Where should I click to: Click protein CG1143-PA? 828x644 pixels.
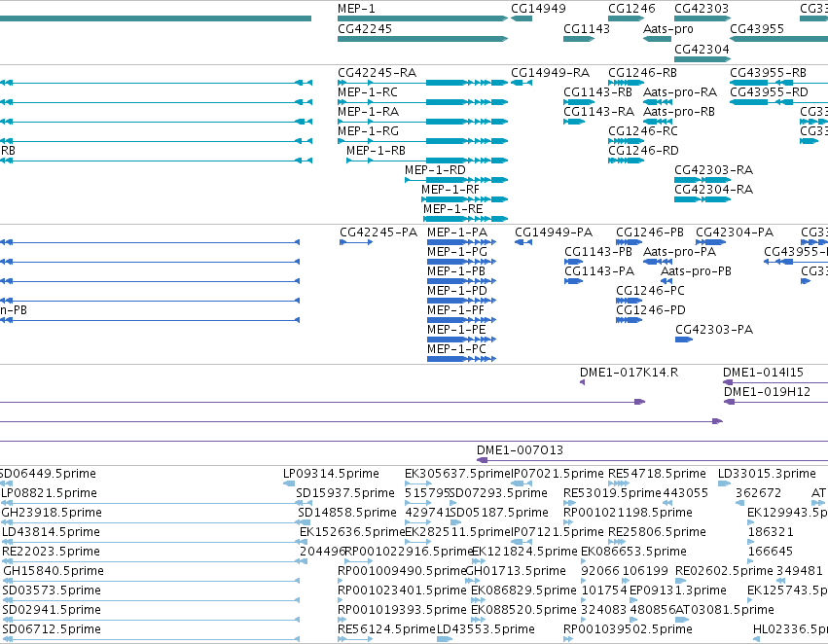click(573, 281)
